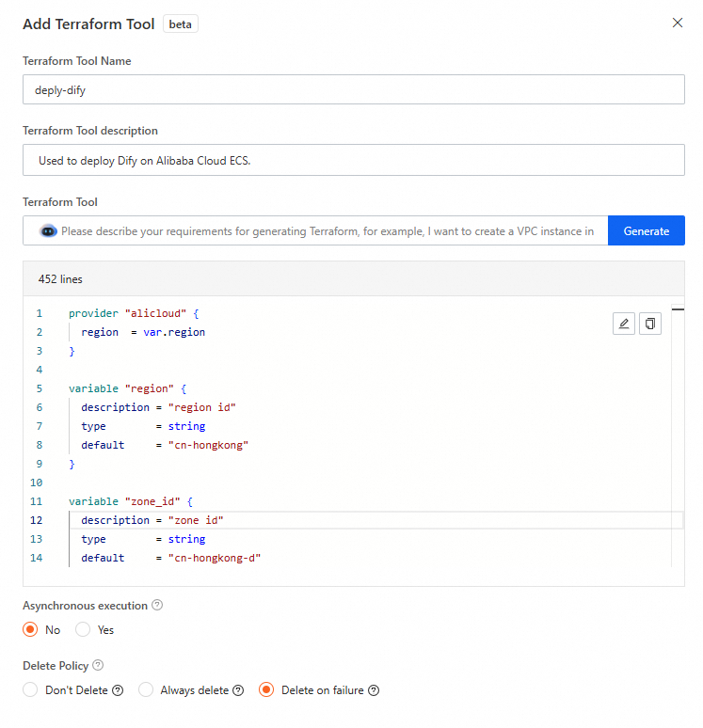The image size is (703, 728).
Task: Choose the Don't Delete policy option
Action: (30, 690)
